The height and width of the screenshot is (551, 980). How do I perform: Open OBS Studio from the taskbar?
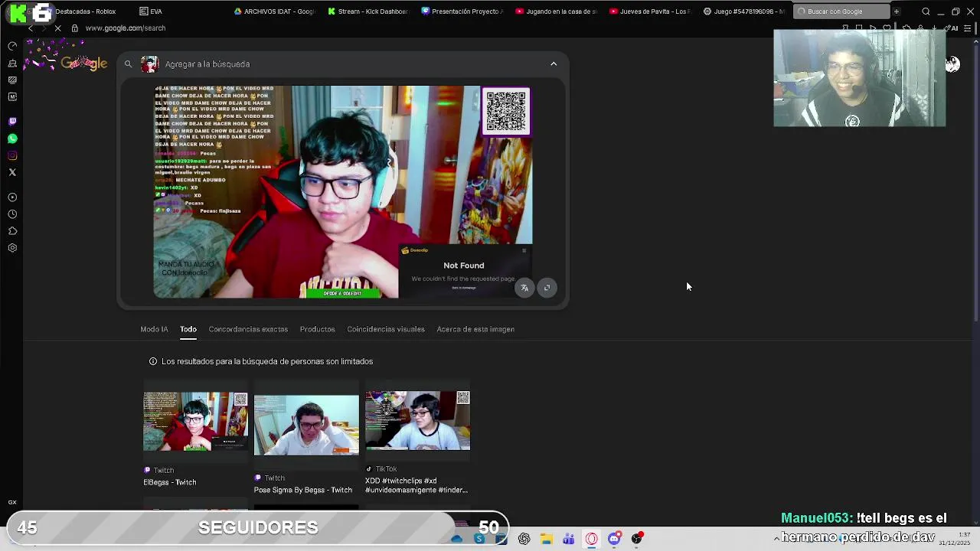pyautogui.click(x=636, y=539)
